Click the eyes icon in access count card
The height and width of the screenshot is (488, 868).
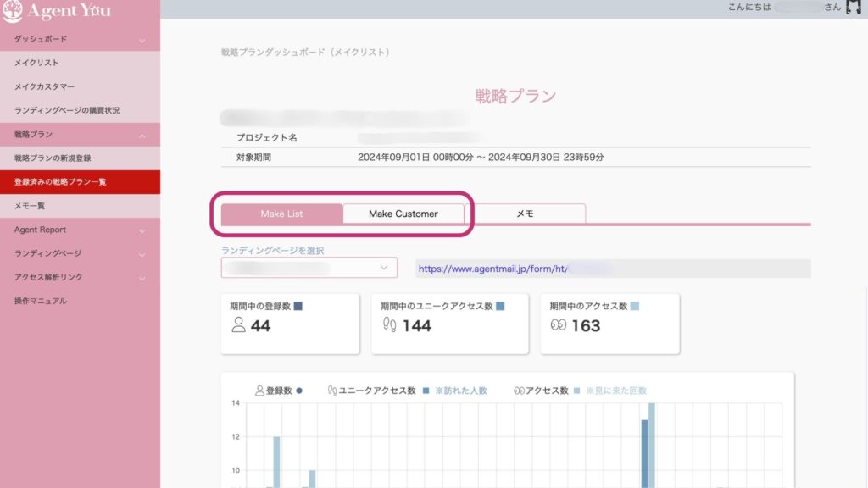coord(558,325)
